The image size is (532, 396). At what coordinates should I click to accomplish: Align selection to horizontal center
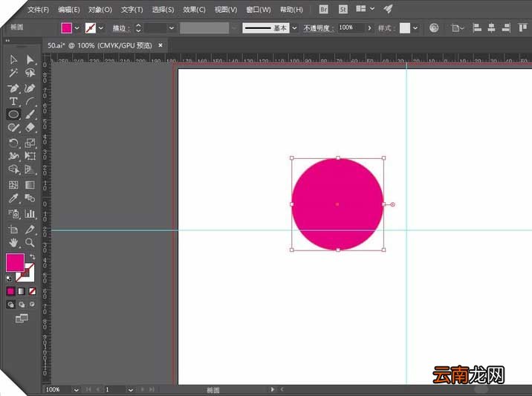[491, 27]
